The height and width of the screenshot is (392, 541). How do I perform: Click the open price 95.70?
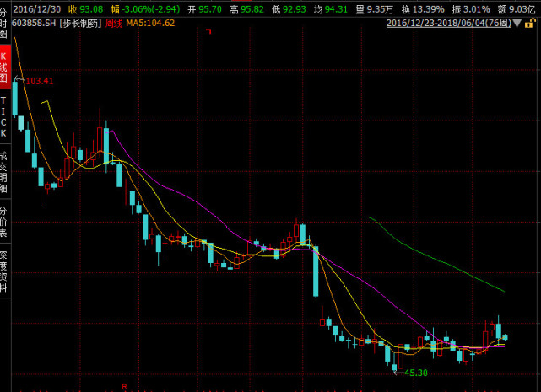[x=210, y=9]
